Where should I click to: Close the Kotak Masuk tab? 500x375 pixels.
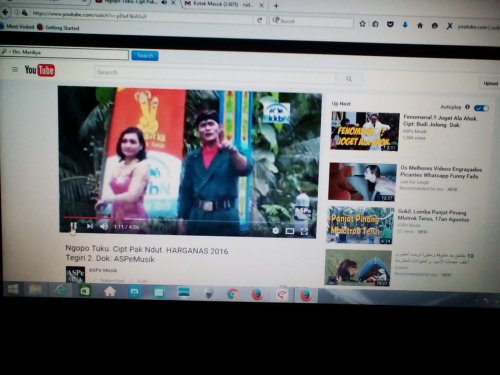tap(262, 5)
